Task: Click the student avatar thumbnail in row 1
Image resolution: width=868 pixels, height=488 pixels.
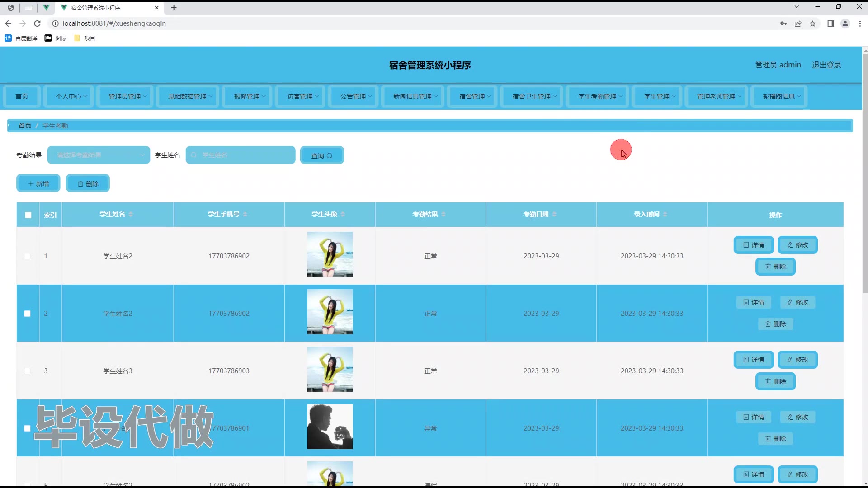Action: click(330, 254)
